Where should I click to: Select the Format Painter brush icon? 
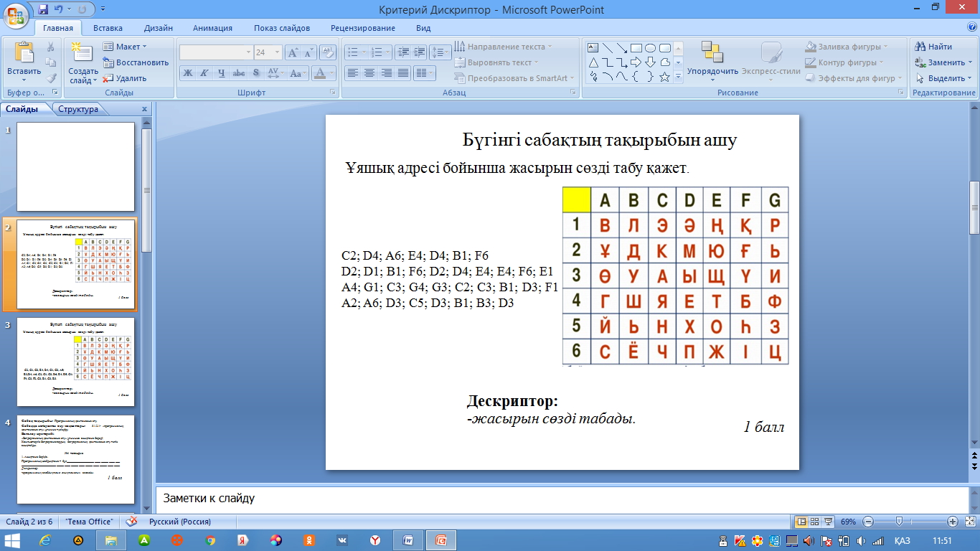(51, 78)
